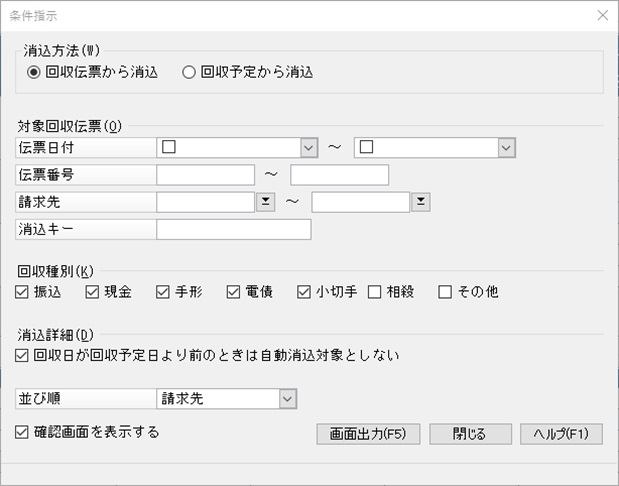This screenshot has height=486, width=619.
Task: Open help with ヘルプ(F1) button
Action: (x=561, y=434)
